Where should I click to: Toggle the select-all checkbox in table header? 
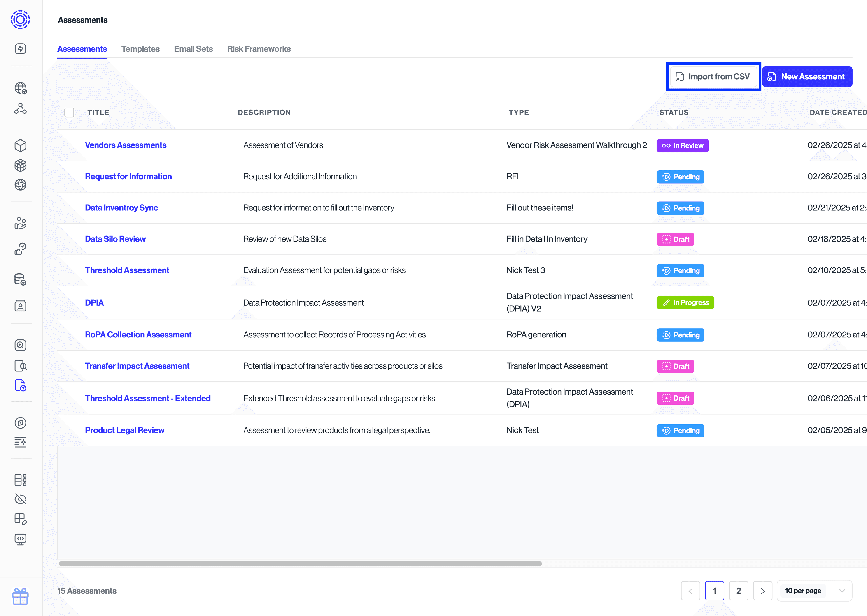point(70,112)
